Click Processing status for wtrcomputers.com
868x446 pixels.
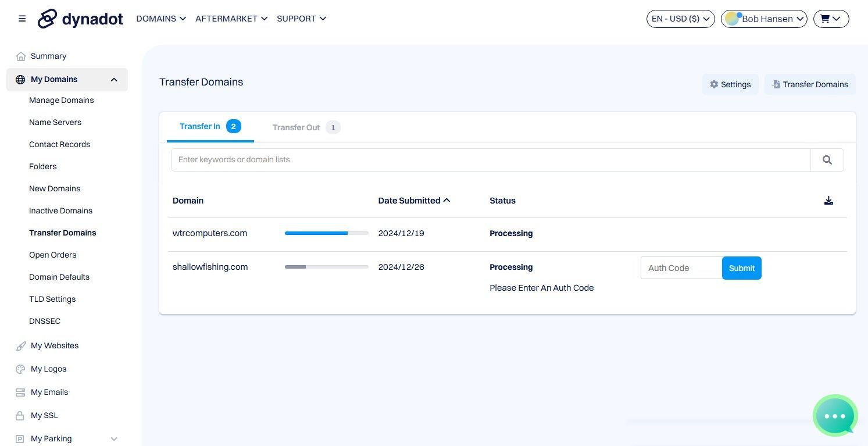[511, 233]
